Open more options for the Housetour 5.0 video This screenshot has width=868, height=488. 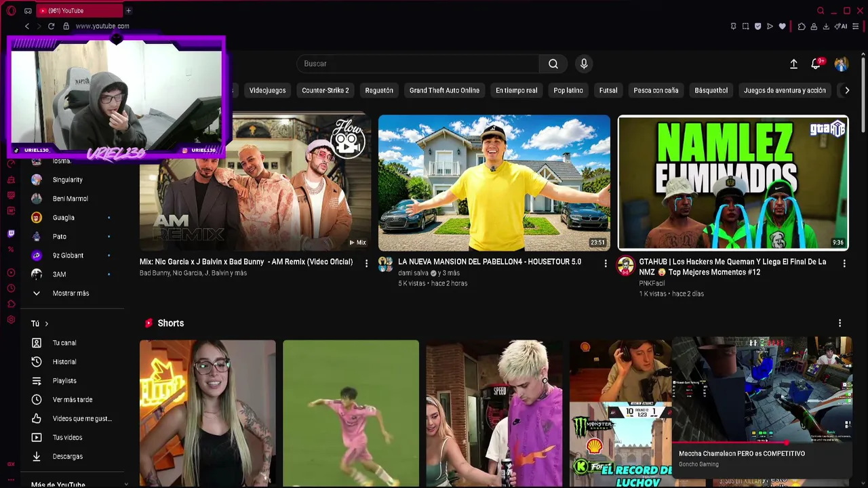click(606, 263)
